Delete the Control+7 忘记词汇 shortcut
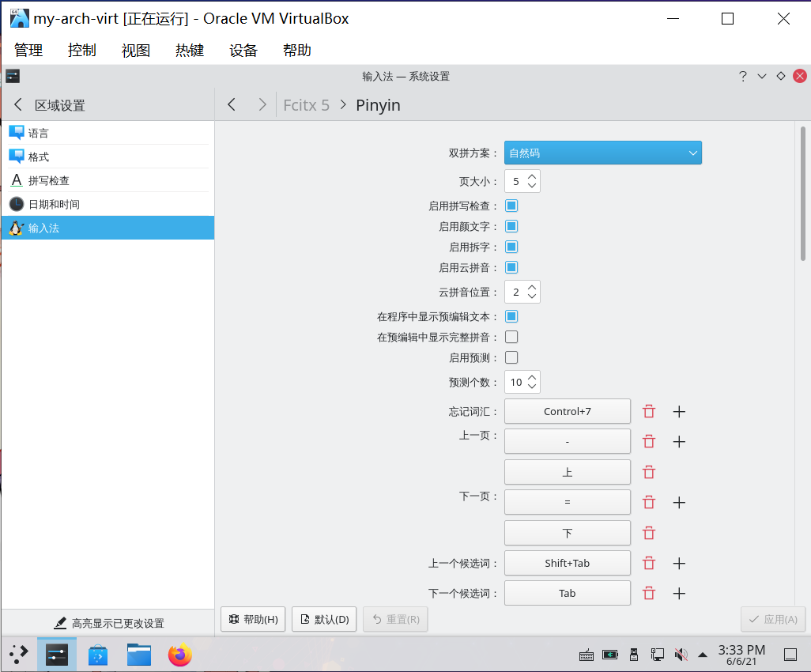811x672 pixels. click(x=648, y=411)
